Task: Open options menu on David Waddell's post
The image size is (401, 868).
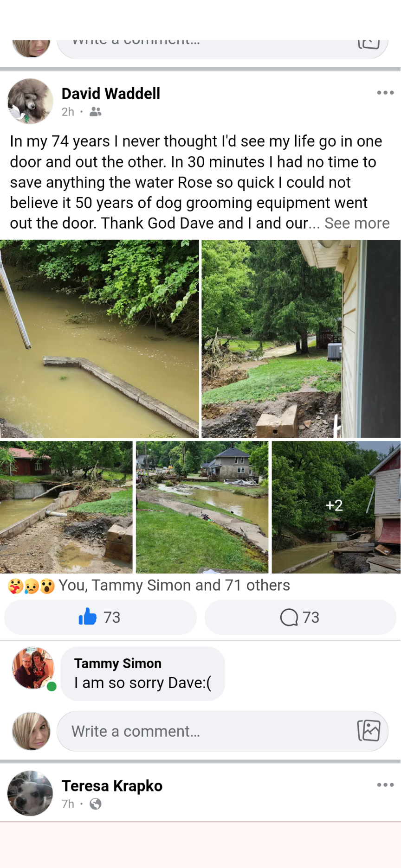Action: pyautogui.click(x=385, y=93)
